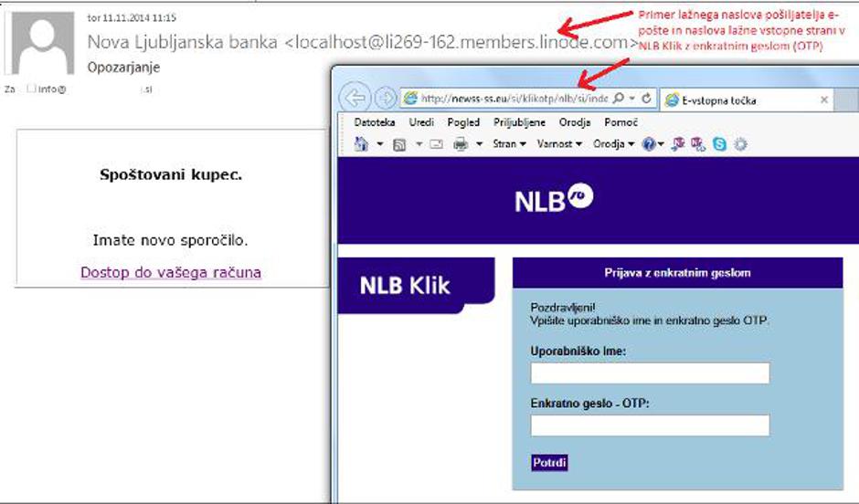The width and height of the screenshot is (859, 504).
Task: Open the Uredi menu
Action: coord(421,122)
